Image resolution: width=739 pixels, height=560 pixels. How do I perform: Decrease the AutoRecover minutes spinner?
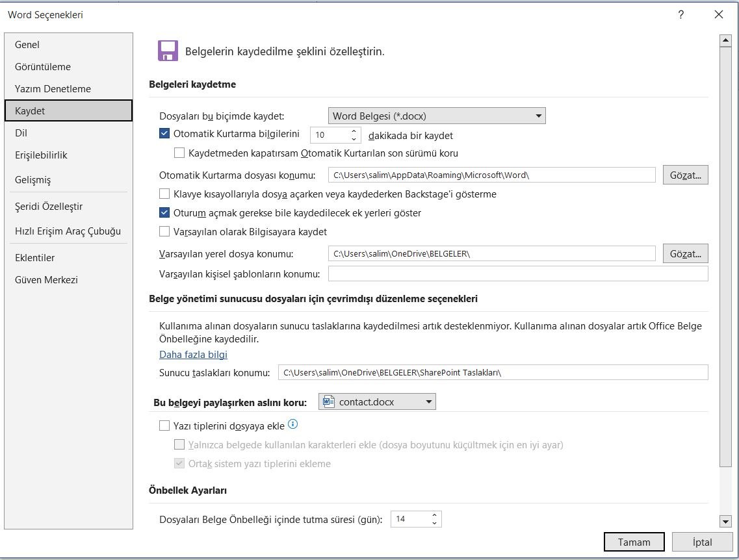354,139
